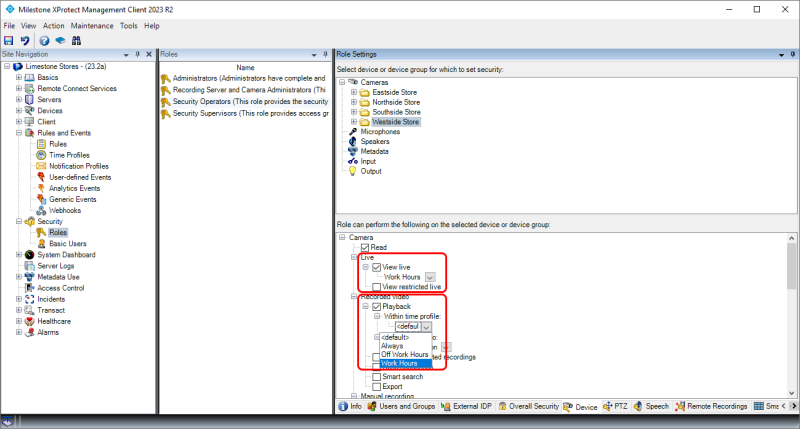Screen dimensions: 800x429
Task: Switch to the Remote Recordings tab
Action: [x=711, y=407]
